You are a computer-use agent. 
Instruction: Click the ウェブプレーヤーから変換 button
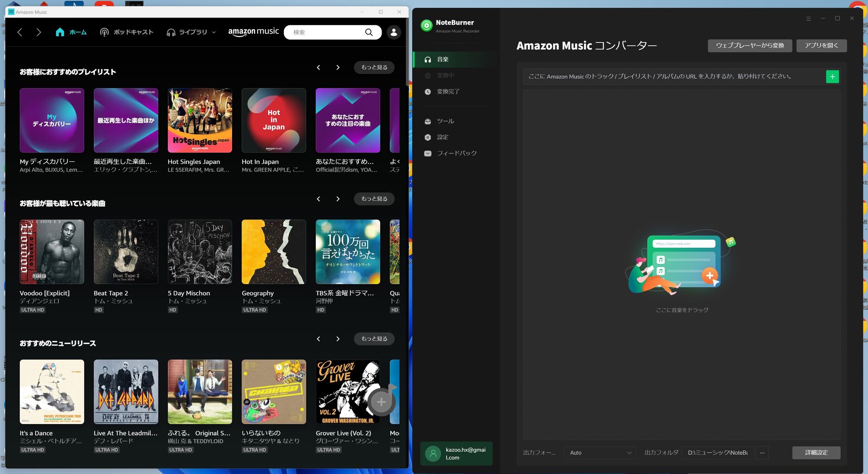749,45
